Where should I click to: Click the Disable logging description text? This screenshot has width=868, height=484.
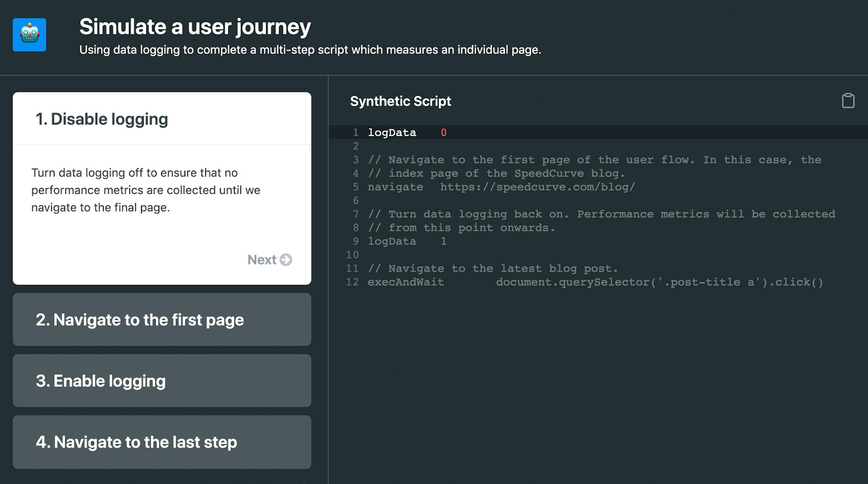(x=146, y=190)
